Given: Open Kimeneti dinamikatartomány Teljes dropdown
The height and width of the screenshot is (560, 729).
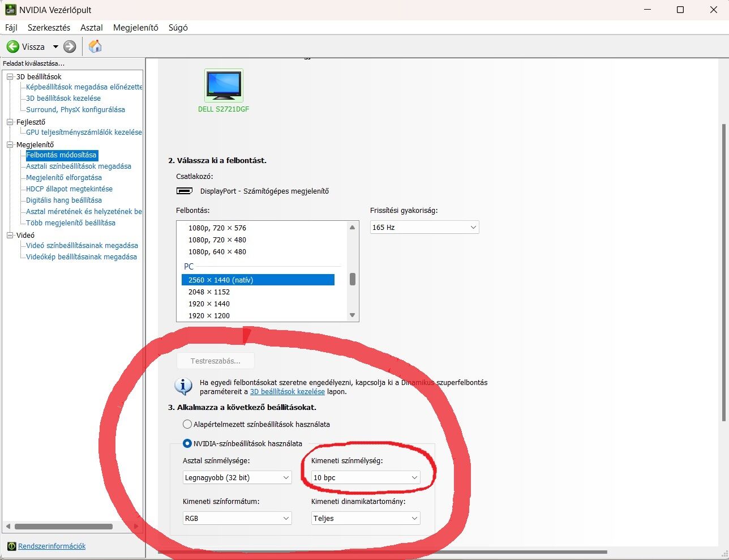Looking at the screenshot, I should (366, 518).
